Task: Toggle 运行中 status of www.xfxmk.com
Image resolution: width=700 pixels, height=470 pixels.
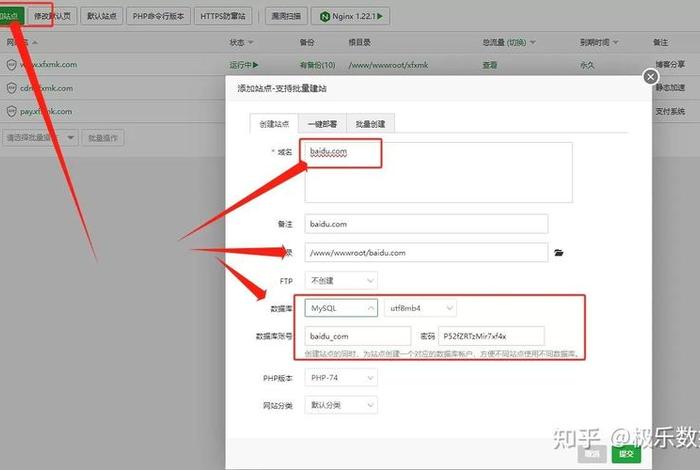Action: click(x=244, y=65)
